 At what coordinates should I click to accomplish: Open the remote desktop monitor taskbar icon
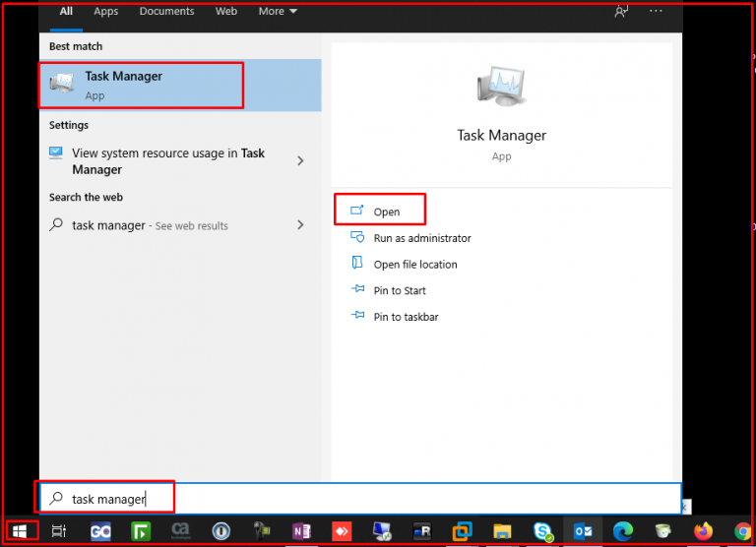[382, 531]
